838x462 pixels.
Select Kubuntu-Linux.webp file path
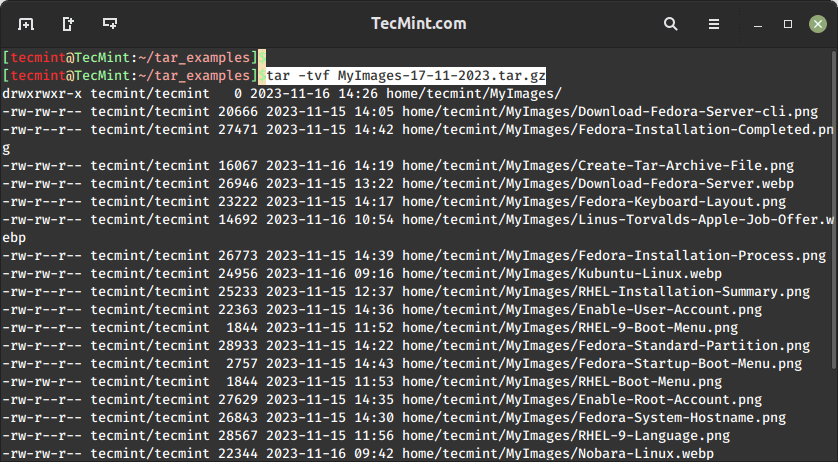pos(562,274)
